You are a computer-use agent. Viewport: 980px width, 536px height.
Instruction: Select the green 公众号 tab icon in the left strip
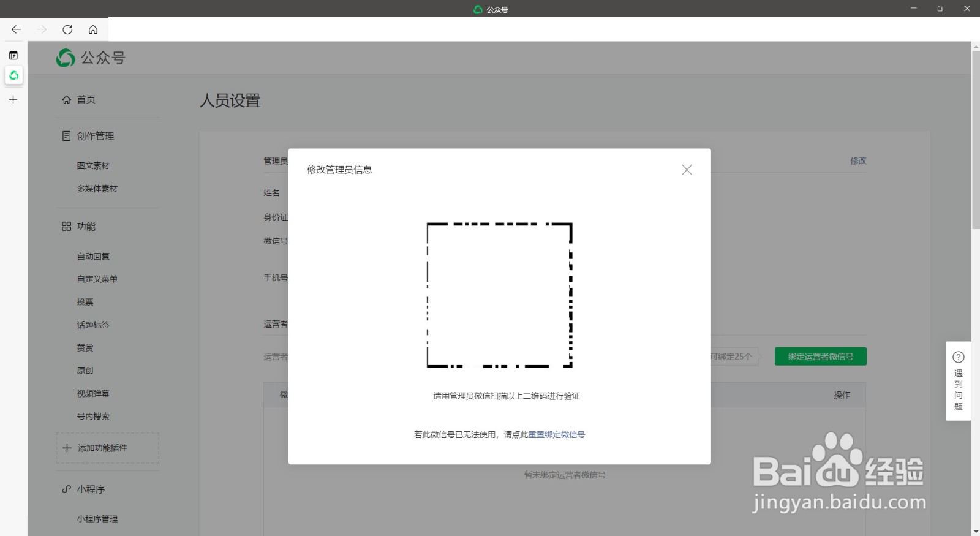(13, 75)
